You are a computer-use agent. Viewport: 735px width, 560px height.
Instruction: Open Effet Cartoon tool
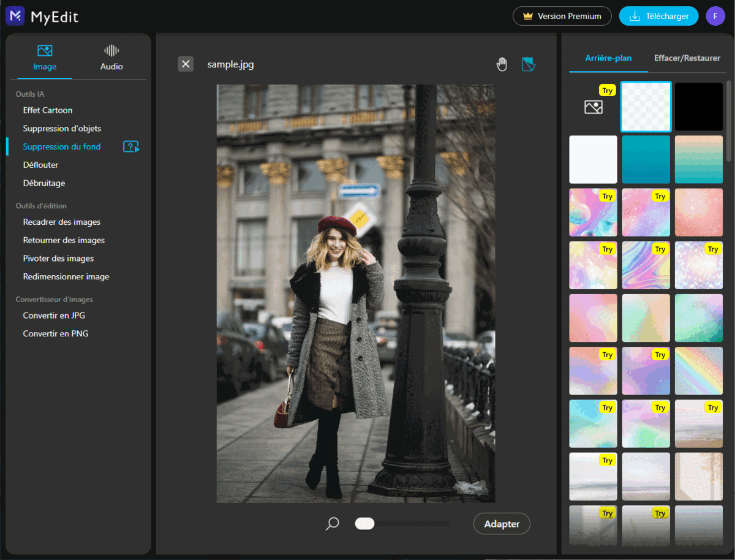point(48,110)
